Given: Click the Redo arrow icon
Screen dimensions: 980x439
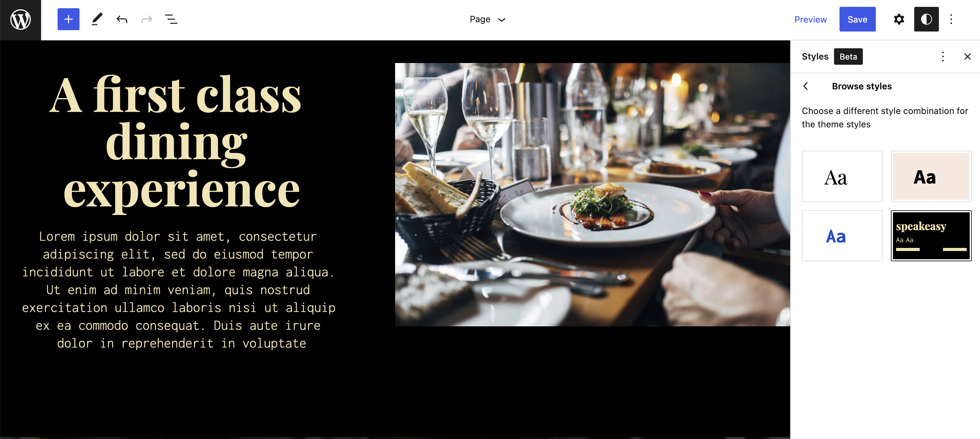Looking at the screenshot, I should (146, 20).
